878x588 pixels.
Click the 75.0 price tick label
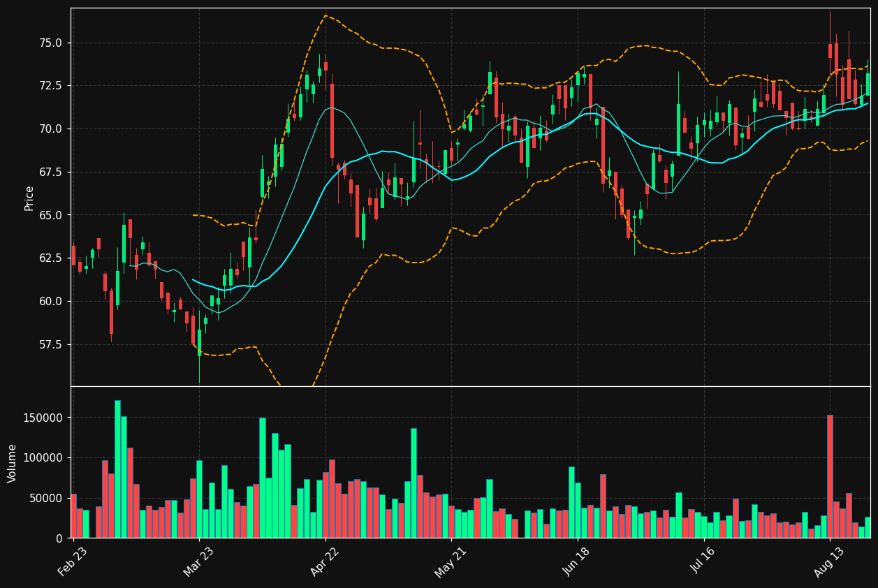[x=50, y=43]
